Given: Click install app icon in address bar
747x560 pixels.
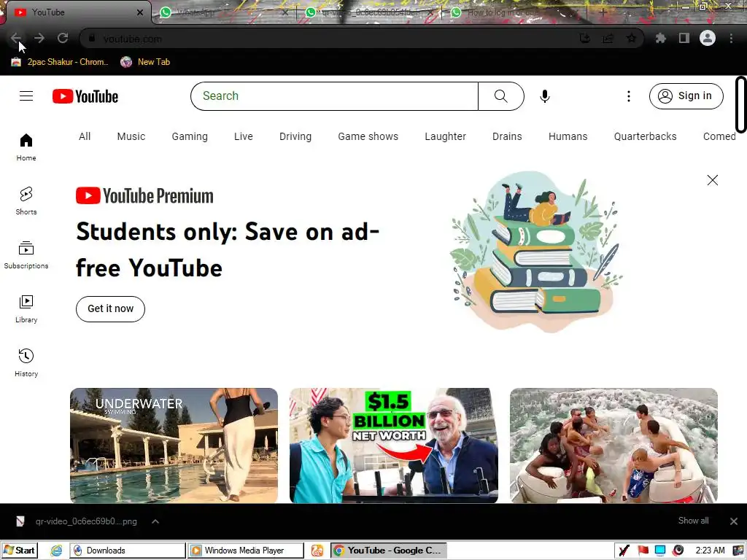Looking at the screenshot, I should pos(584,38).
